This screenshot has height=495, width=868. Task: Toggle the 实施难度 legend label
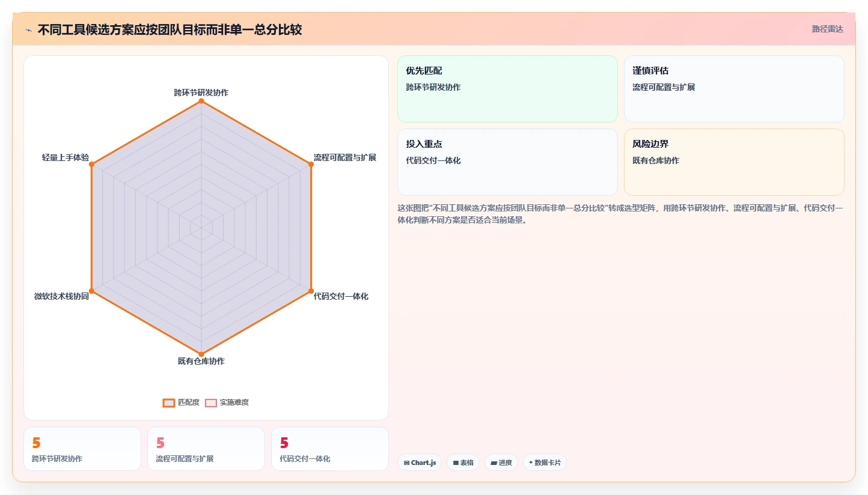coord(234,402)
